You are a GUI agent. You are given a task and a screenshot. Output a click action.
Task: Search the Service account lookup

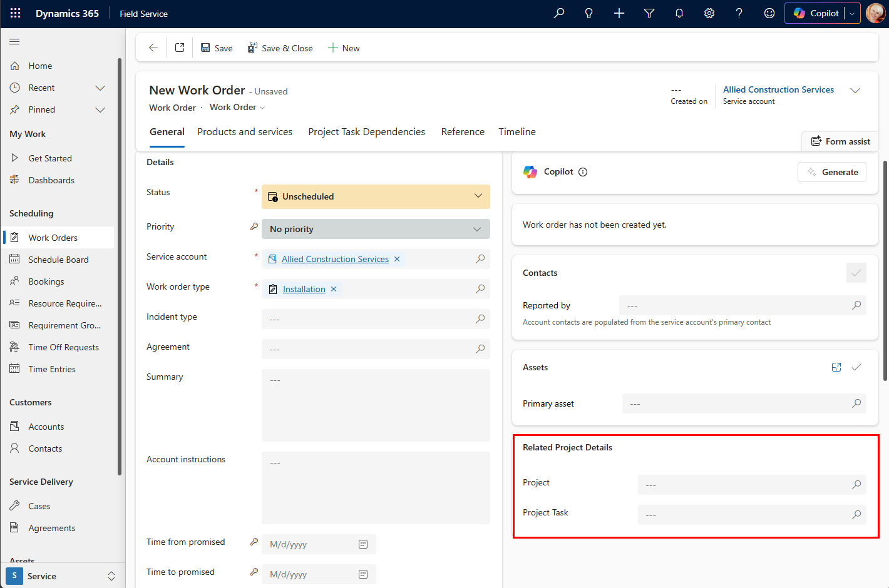coord(480,259)
